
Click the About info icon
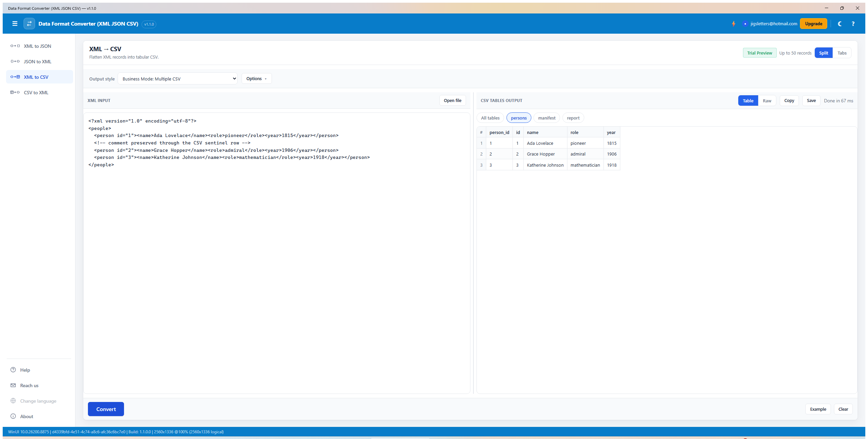tap(13, 416)
